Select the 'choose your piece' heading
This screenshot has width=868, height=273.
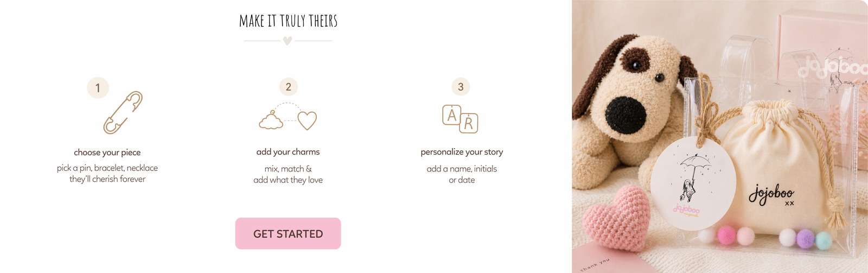pos(107,153)
